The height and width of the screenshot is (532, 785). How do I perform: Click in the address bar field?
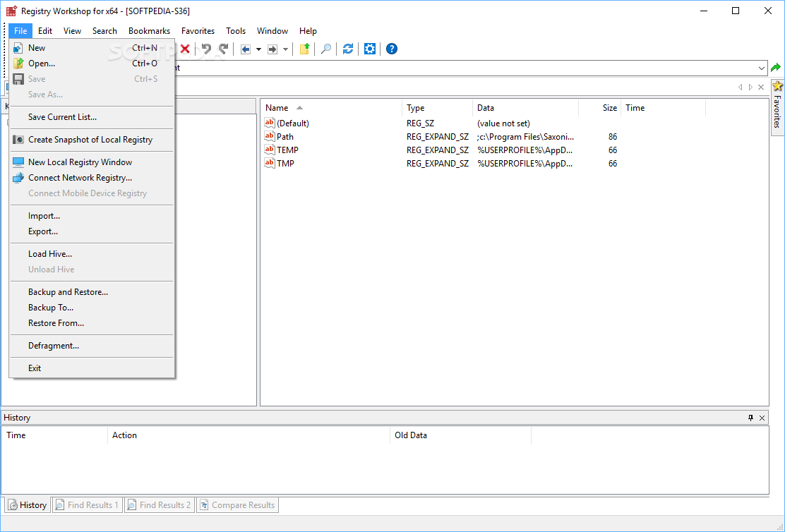tap(466, 68)
